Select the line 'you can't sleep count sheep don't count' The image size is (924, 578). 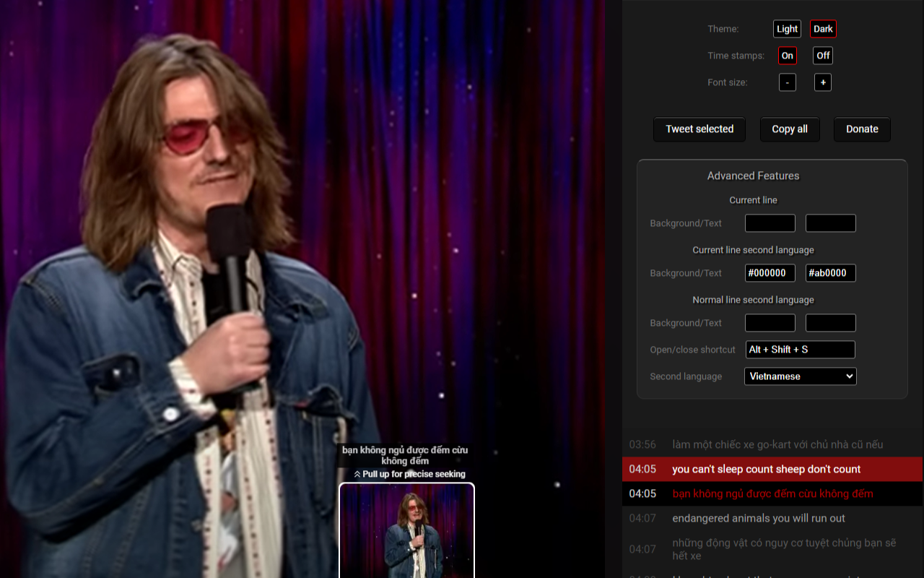765,469
